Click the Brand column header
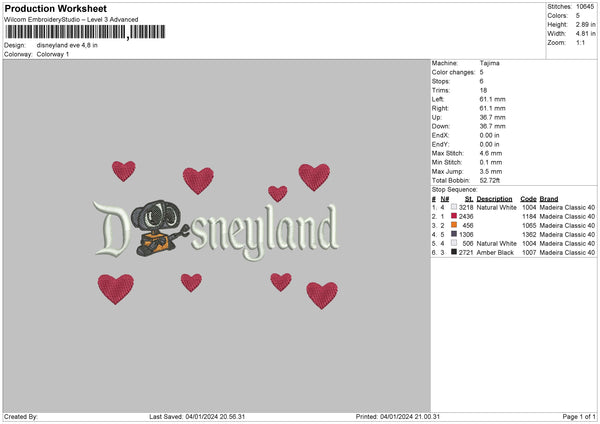The image size is (600, 424). [549, 199]
